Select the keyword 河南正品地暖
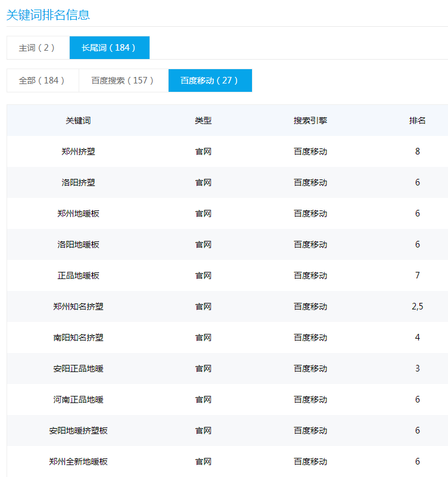This screenshot has height=477, width=448. pos(79,399)
